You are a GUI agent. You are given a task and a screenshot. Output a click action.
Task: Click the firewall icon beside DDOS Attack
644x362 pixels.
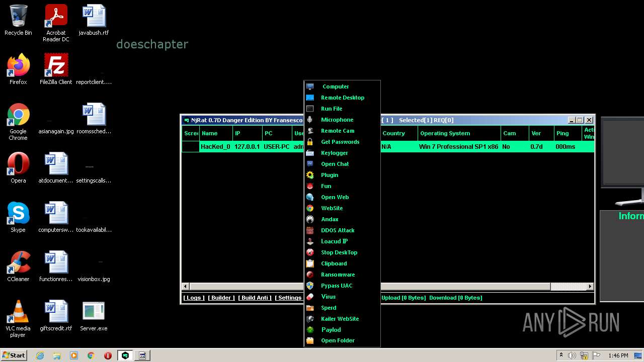tap(310, 230)
